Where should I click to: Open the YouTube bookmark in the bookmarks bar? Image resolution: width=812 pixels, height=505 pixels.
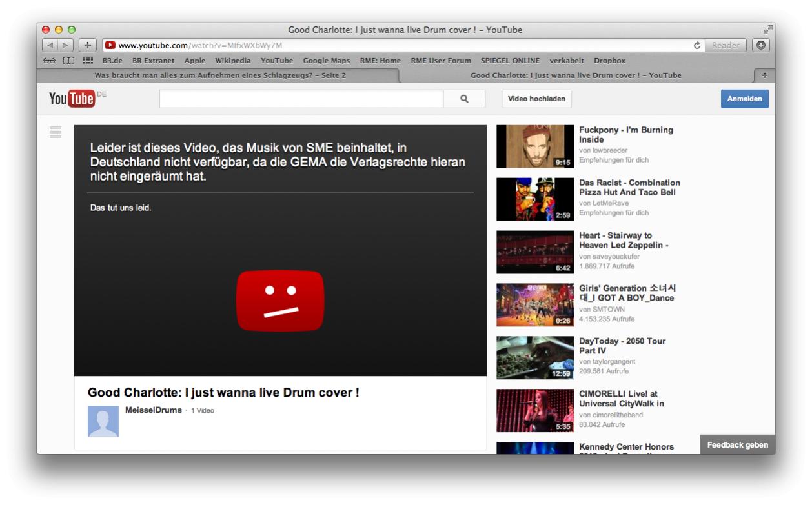coord(277,61)
